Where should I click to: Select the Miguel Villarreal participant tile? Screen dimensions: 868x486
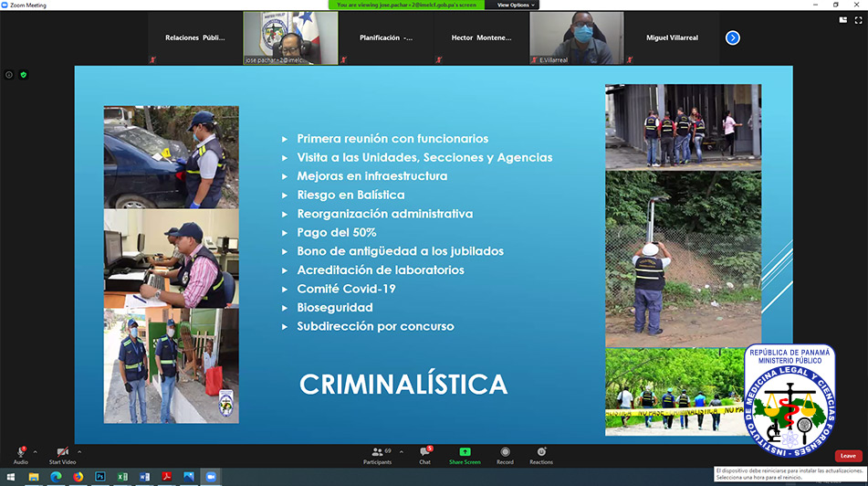point(672,37)
